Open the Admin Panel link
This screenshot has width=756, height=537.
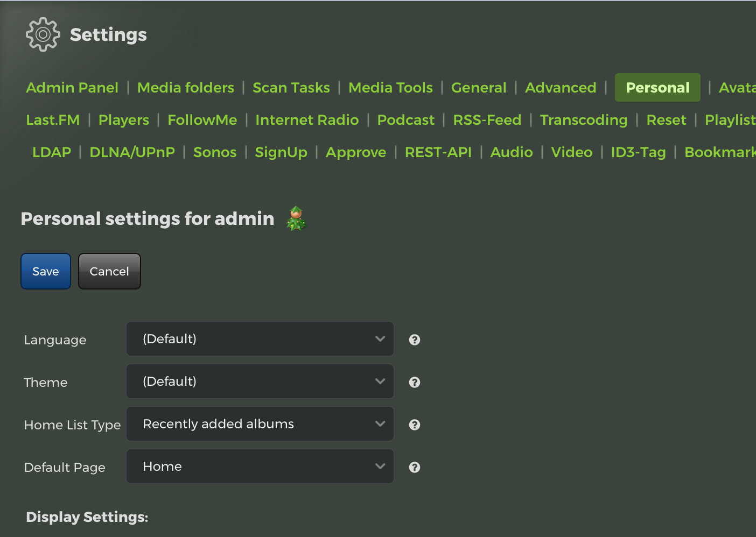tap(72, 88)
